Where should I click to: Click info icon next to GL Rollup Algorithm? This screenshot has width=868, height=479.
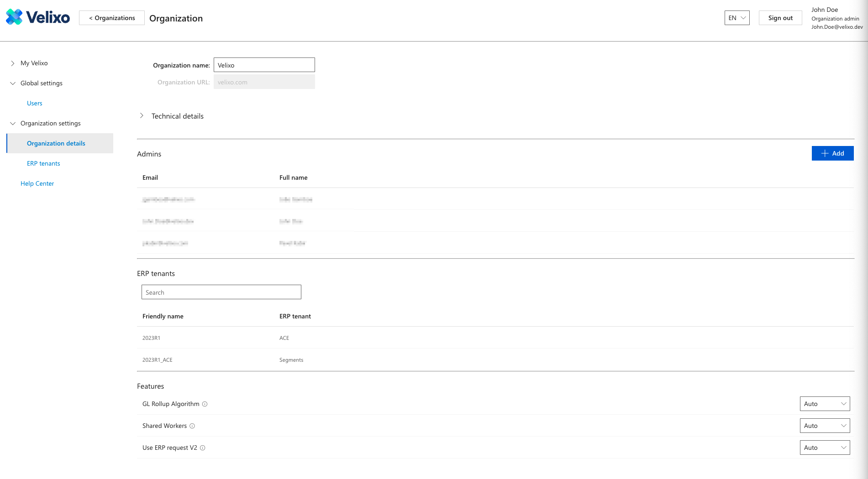pyautogui.click(x=205, y=404)
